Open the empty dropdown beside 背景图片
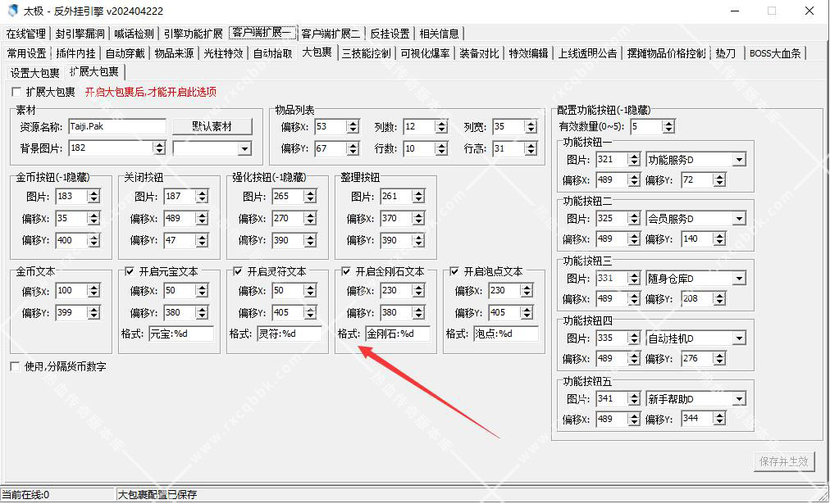Image resolution: width=830 pixels, height=504 pixels. [x=244, y=148]
